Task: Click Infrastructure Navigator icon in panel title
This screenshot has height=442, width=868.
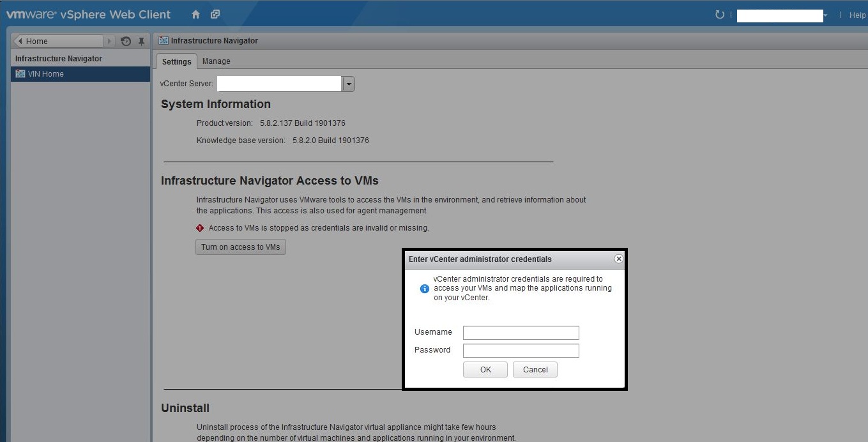Action: 164,41
